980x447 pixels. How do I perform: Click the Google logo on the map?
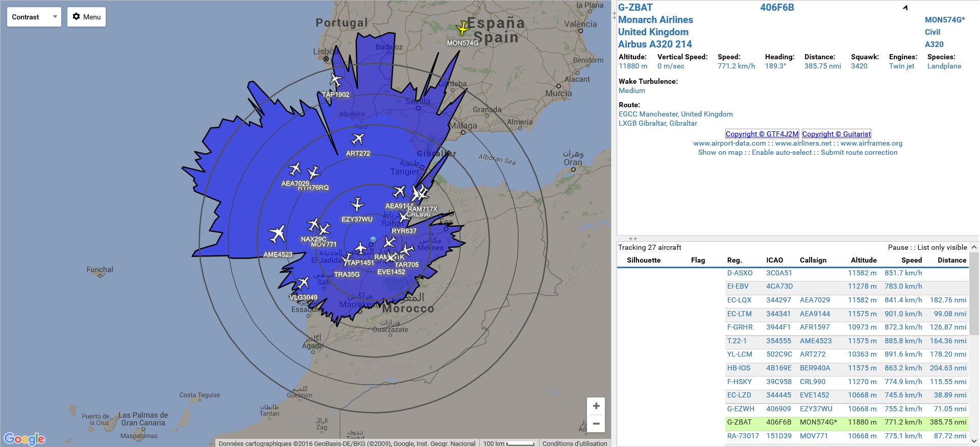(24, 439)
